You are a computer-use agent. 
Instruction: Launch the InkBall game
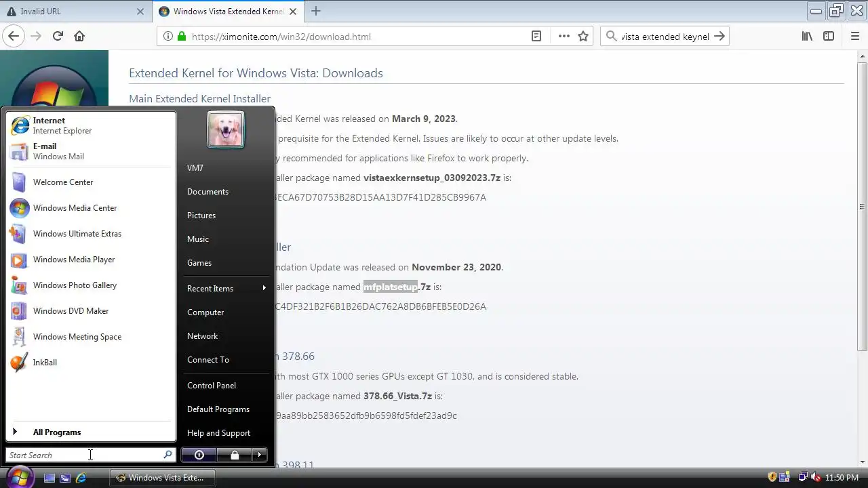(x=91, y=363)
